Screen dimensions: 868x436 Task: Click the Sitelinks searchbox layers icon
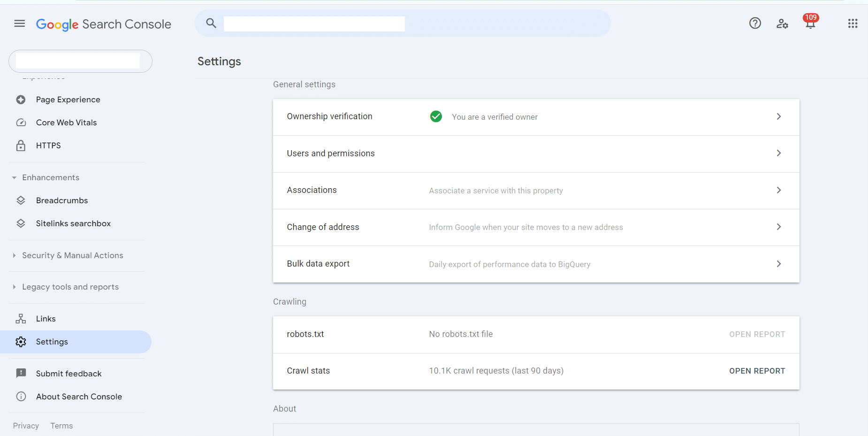tap(21, 223)
